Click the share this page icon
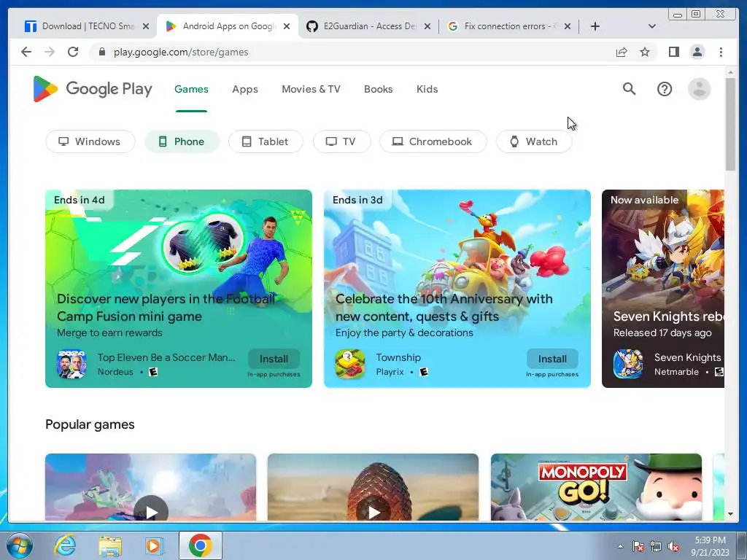This screenshot has height=560, width=747. pos(622,52)
